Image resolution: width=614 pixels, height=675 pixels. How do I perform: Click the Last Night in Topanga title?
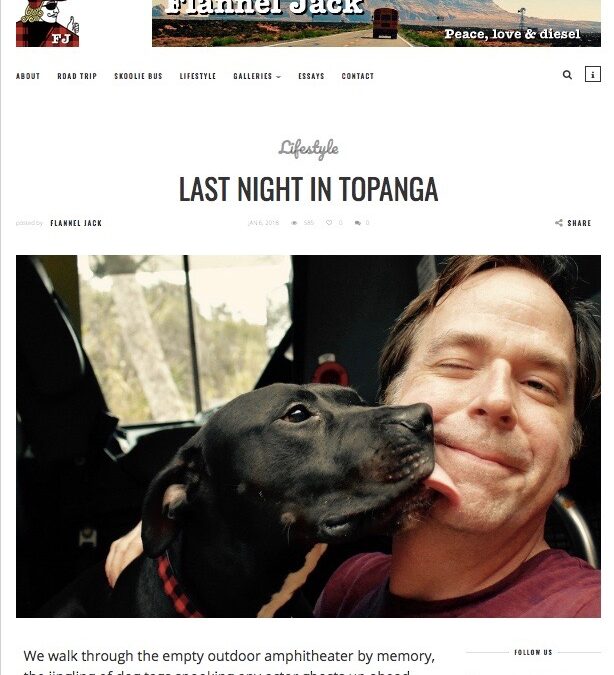click(x=308, y=189)
